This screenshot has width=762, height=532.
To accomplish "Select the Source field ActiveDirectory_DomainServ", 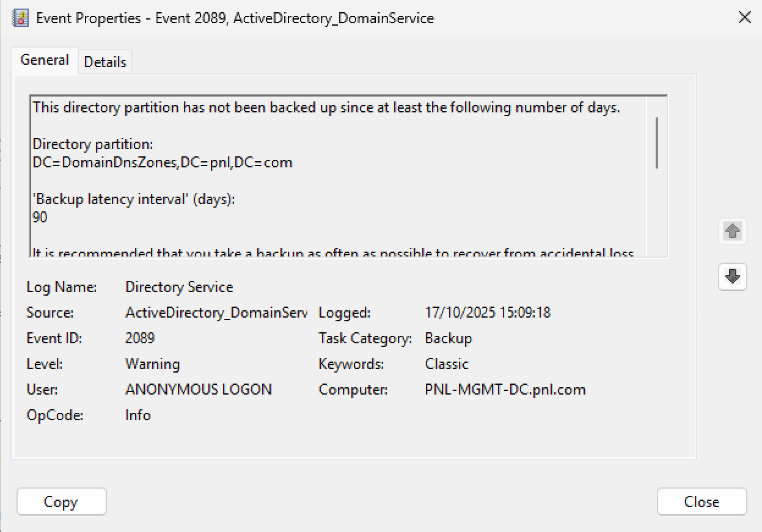I will [x=216, y=313].
